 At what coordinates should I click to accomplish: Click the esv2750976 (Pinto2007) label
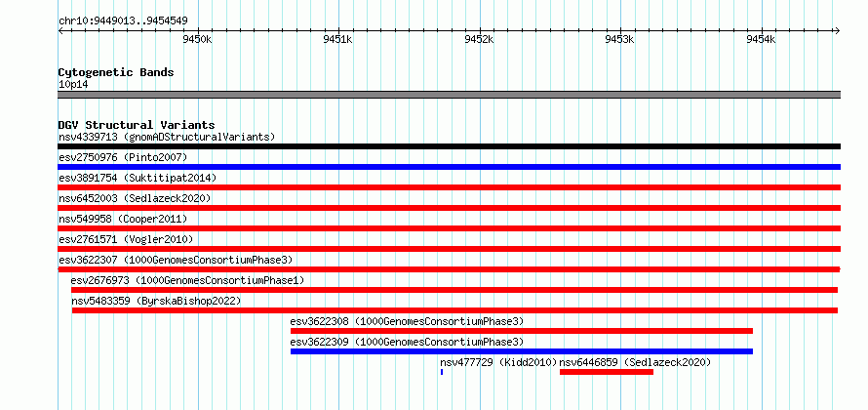tap(123, 157)
